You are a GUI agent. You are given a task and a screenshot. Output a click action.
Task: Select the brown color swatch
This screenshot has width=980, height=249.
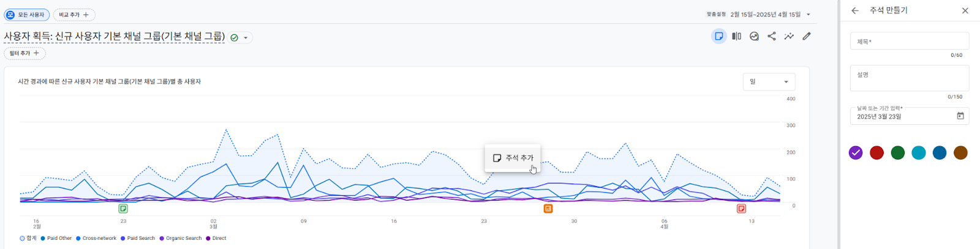[960, 153]
